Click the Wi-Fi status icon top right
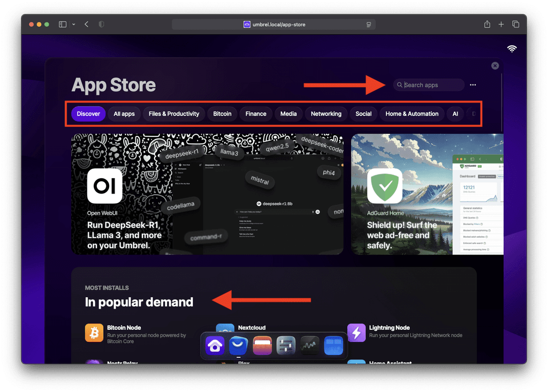Image resolution: width=548 pixels, height=392 pixels. (512, 49)
